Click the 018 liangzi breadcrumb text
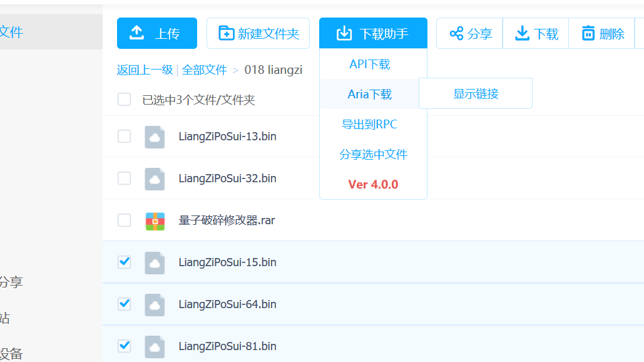This screenshot has width=644, height=362. 273,70
